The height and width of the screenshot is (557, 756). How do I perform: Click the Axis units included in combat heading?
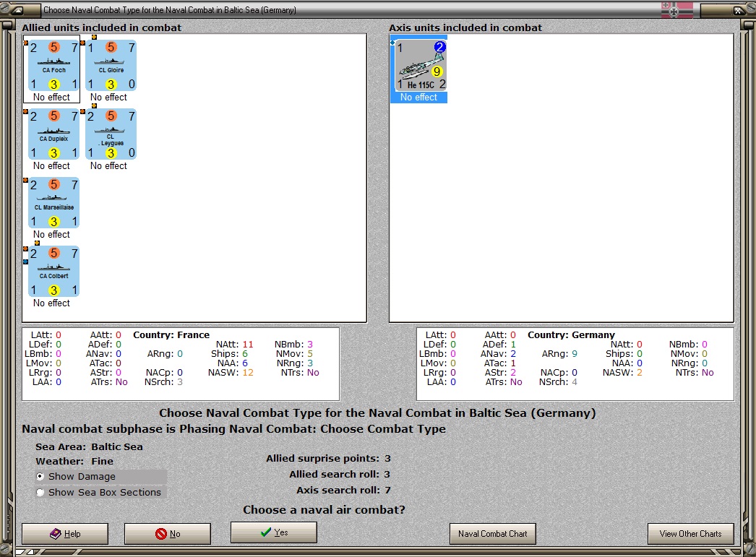465,28
